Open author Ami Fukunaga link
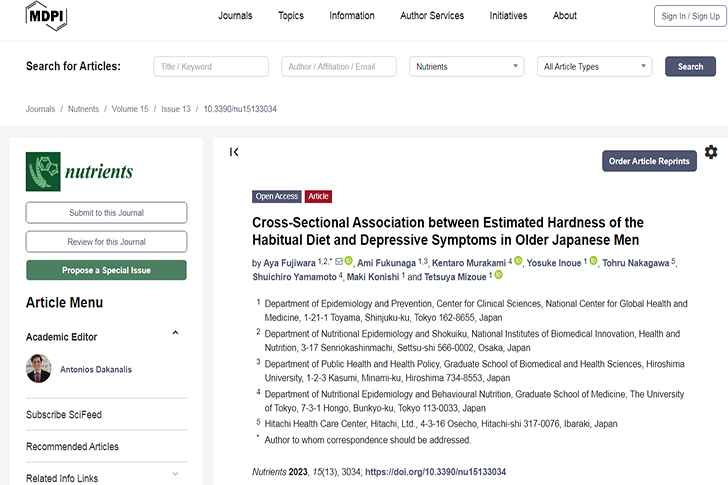This screenshot has height=485, width=728. (x=386, y=263)
